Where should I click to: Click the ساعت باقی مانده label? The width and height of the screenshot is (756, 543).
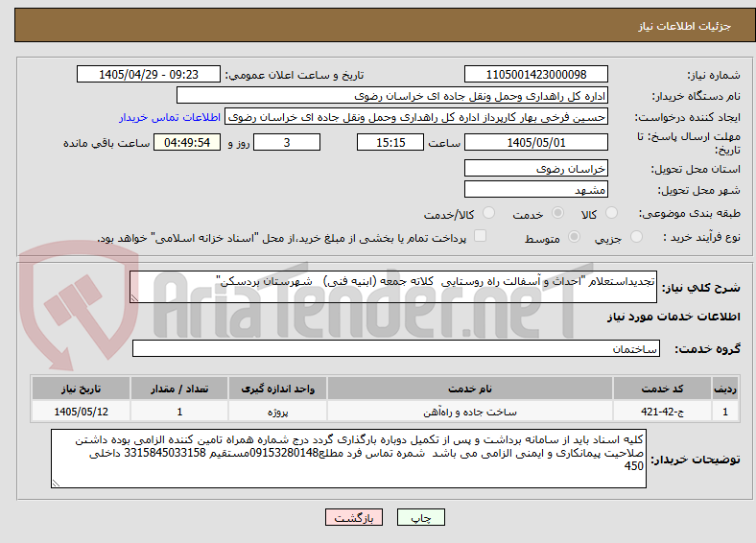pos(106,143)
